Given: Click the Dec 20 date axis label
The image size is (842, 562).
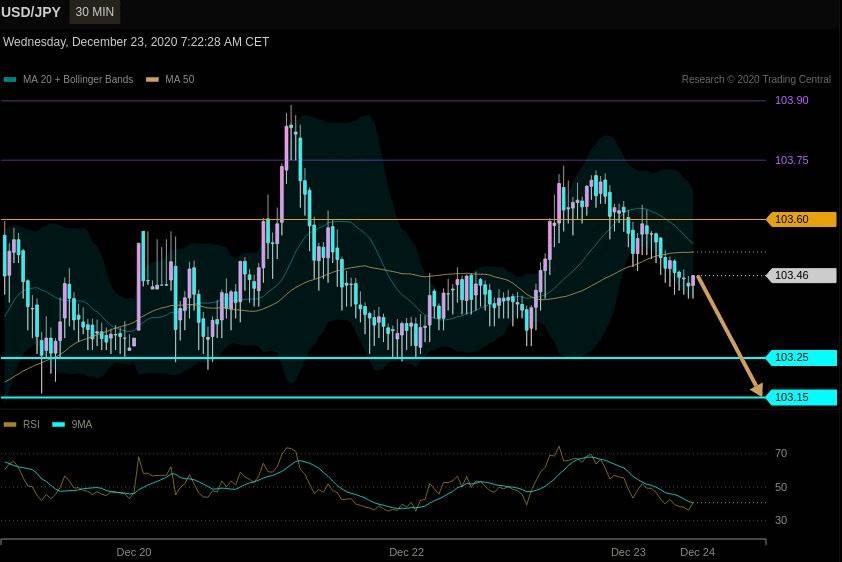Looking at the screenshot, I should pyautogui.click(x=134, y=552).
